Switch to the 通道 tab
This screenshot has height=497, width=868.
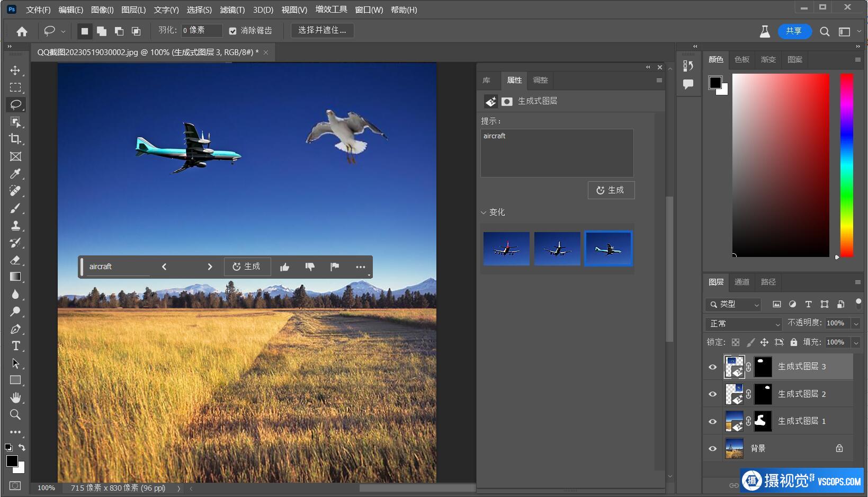(x=741, y=282)
